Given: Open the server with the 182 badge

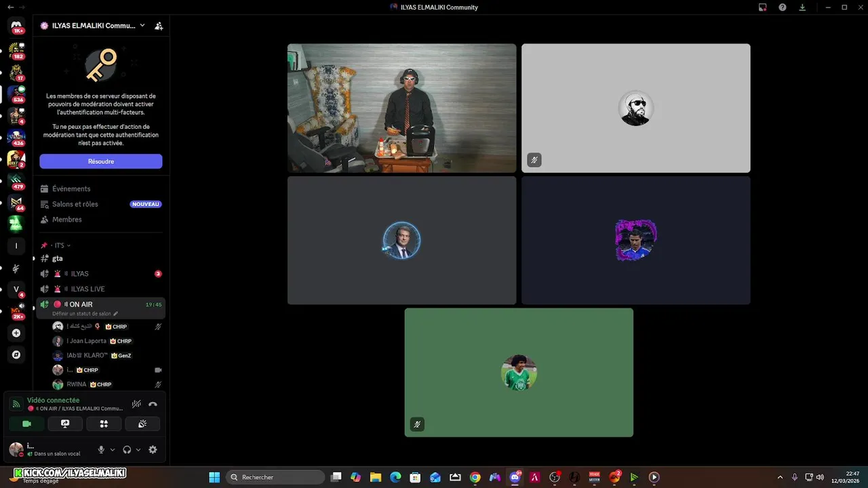Looking at the screenshot, I should (16, 51).
